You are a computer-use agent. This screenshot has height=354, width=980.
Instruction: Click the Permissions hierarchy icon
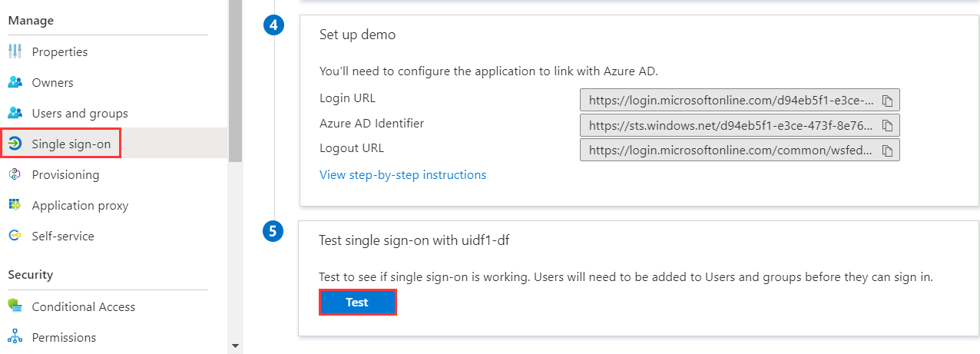coord(15,338)
